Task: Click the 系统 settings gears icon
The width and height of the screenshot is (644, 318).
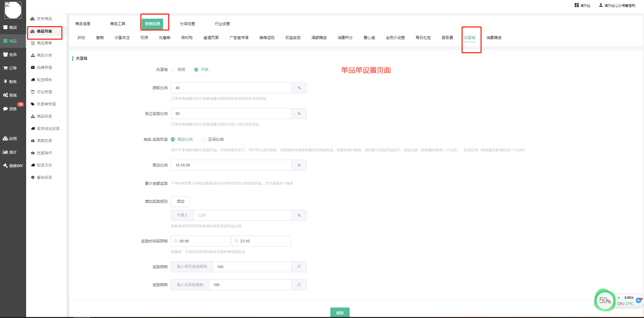Action: [6, 95]
